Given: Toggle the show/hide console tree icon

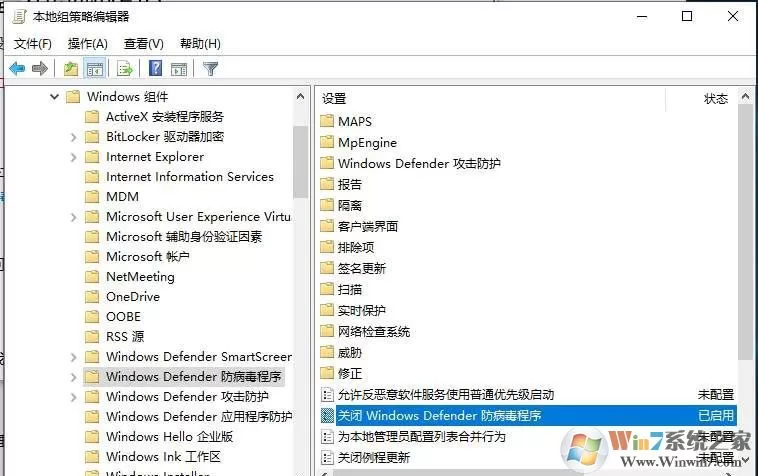Looking at the screenshot, I should [x=95, y=69].
